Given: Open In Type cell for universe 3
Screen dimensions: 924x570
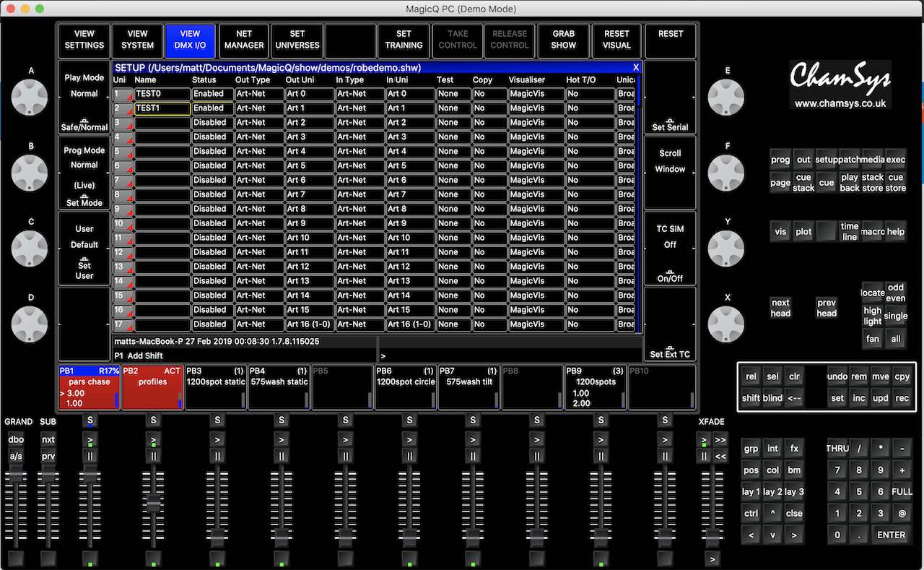Looking at the screenshot, I should click(360, 123).
